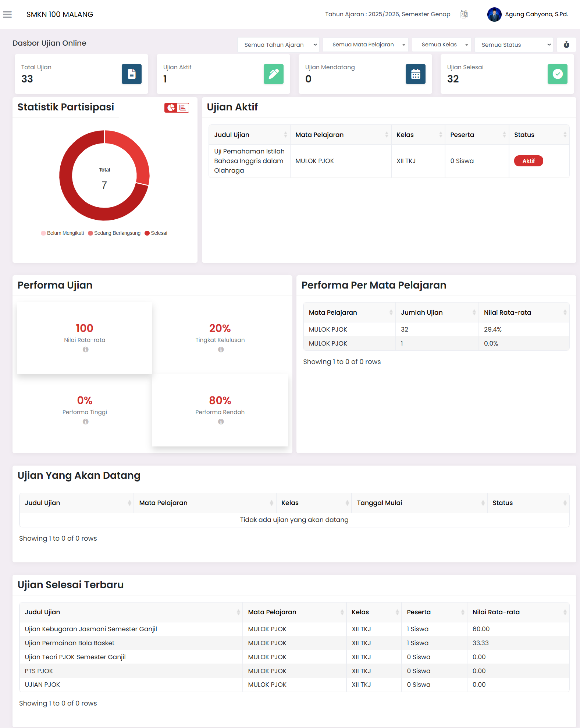The height and width of the screenshot is (728, 580).
Task: Click the Ujian Mendatang calendar icon
Action: click(415, 74)
